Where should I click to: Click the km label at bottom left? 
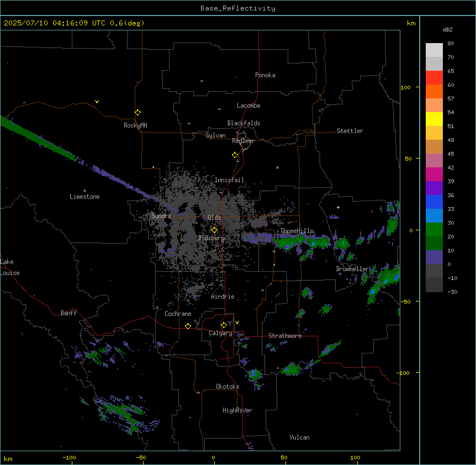[8, 459]
